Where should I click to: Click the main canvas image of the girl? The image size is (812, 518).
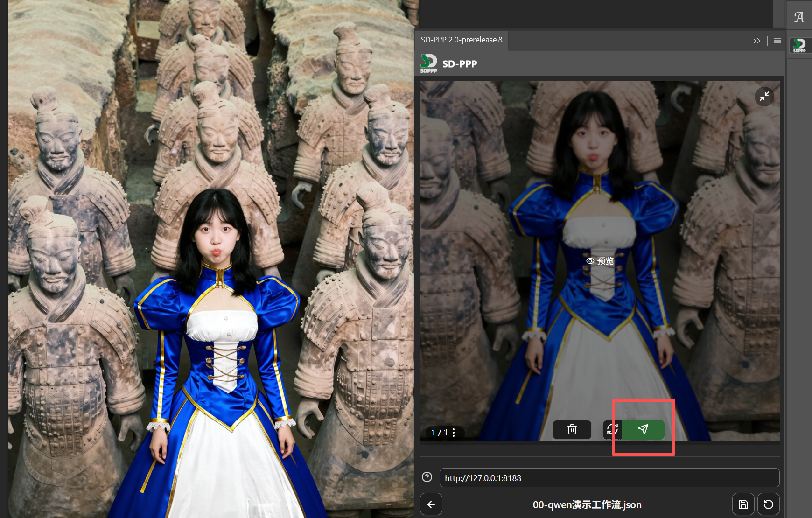coord(210,280)
